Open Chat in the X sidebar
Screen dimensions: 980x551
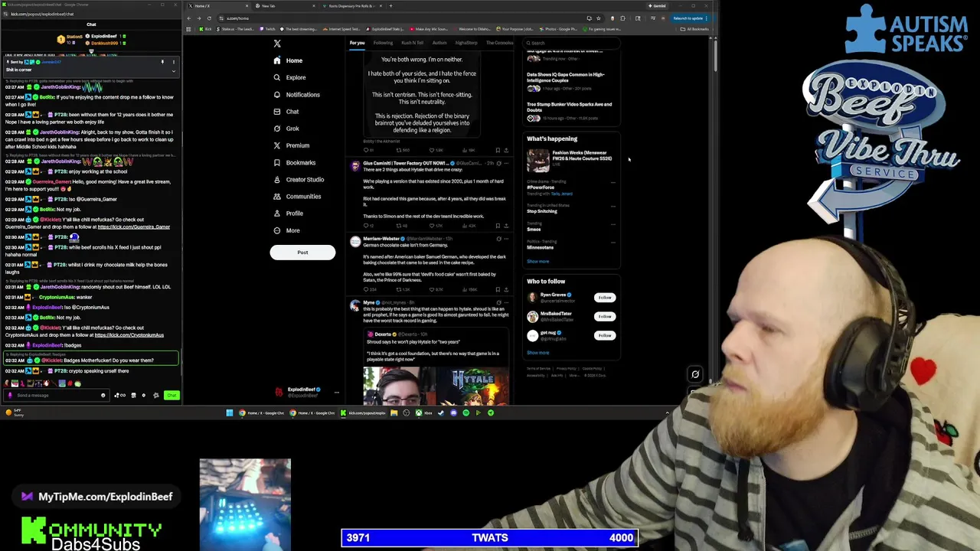(x=286, y=112)
